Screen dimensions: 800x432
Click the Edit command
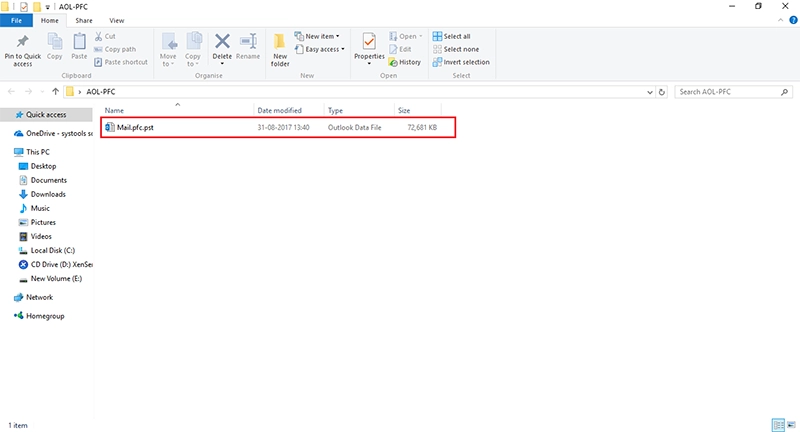click(x=400, y=49)
